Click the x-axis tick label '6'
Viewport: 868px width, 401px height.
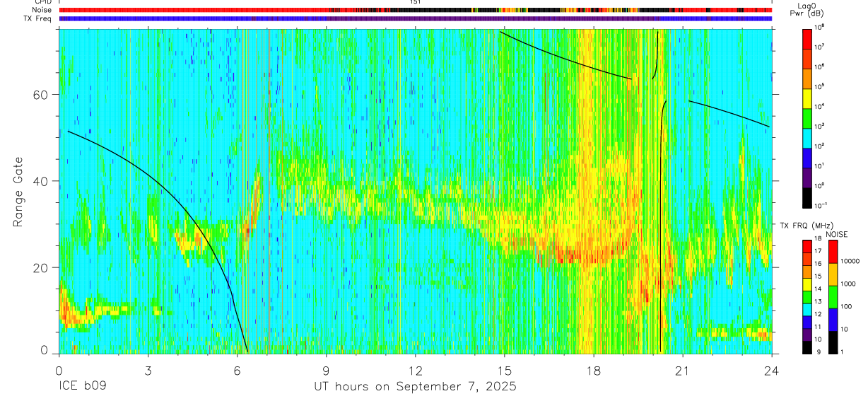237,371
